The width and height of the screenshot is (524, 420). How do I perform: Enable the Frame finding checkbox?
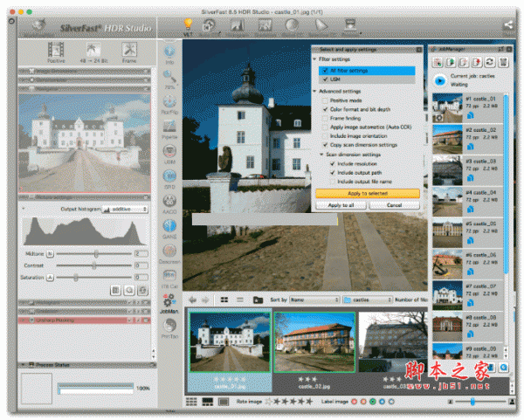coord(325,119)
